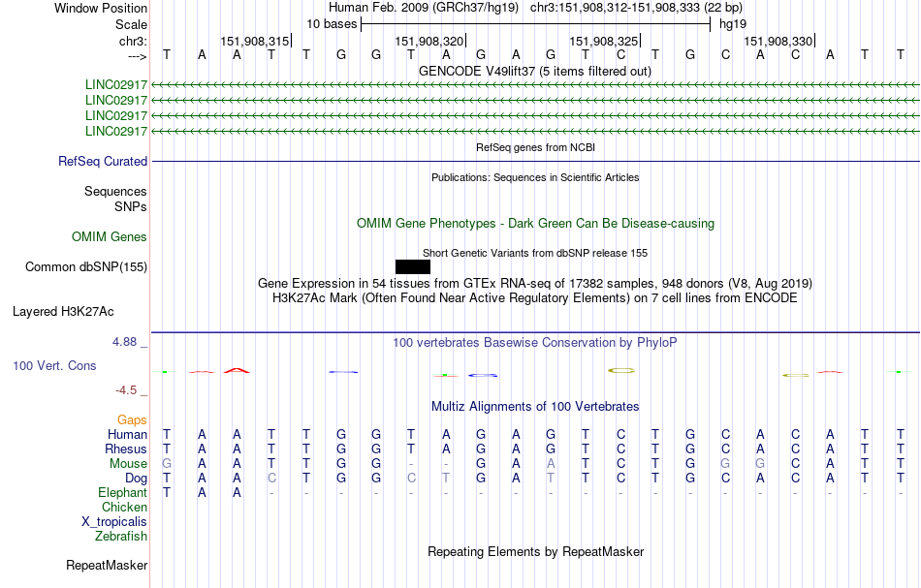Screen dimensions: 921x588
Task: Click Multiz Alignments of 100 Vertebrates title
Action: (x=535, y=407)
